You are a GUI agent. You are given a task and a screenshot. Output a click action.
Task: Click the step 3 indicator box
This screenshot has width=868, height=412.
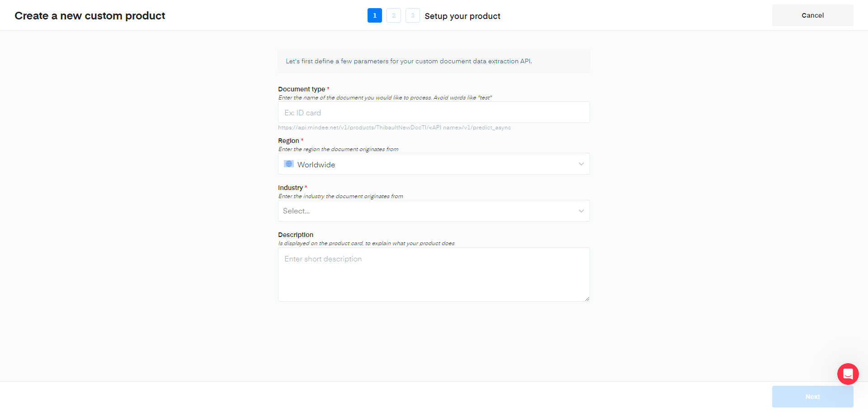412,15
